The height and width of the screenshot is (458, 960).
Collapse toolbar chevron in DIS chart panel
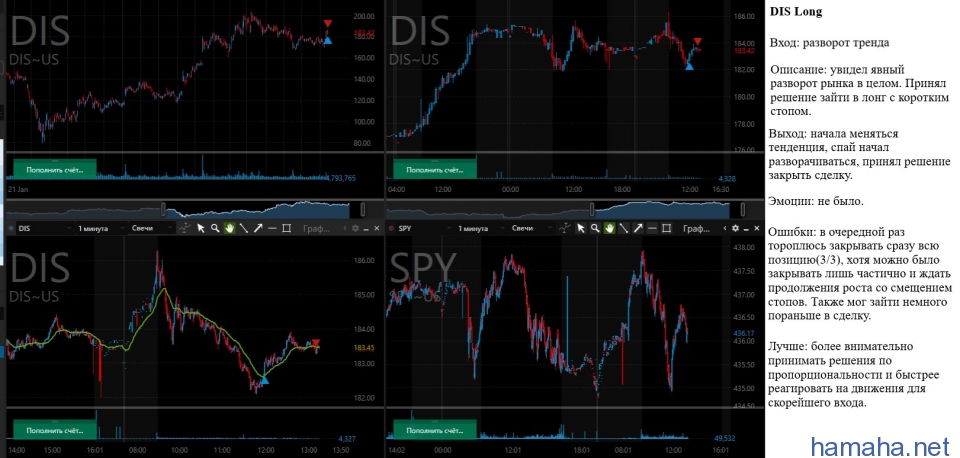tap(344, 228)
